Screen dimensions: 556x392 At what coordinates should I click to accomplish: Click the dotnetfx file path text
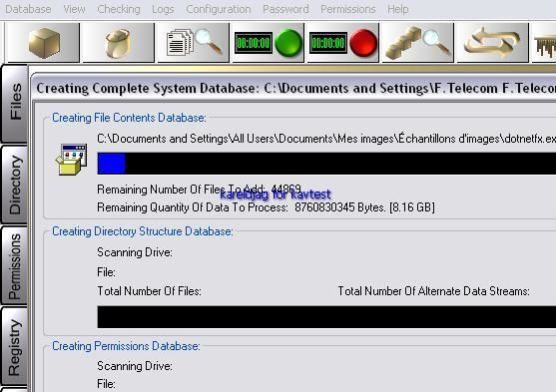[326, 139]
